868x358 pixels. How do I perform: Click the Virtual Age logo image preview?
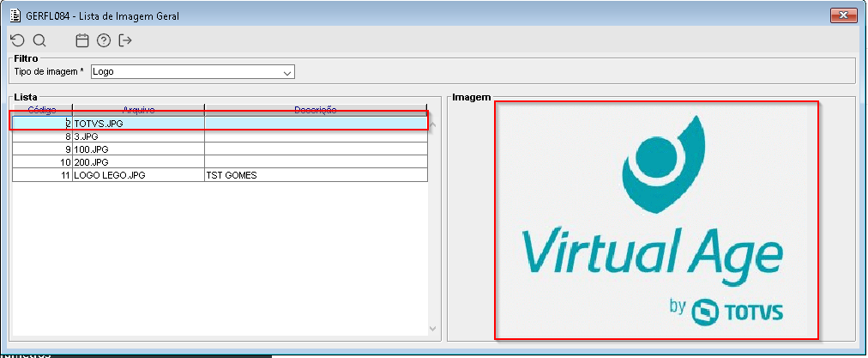(x=656, y=221)
